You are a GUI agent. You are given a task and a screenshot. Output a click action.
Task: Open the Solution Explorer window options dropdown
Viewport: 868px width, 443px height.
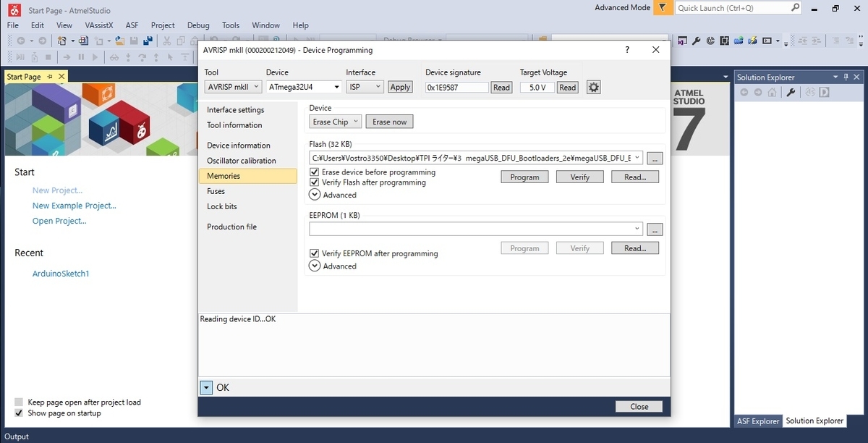tap(836, 77)
